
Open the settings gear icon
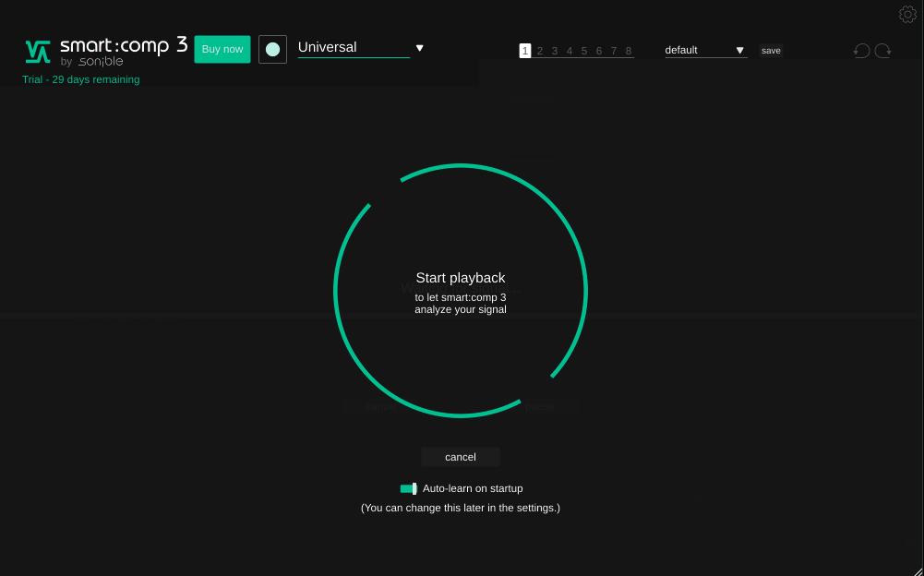pos(907,14)
